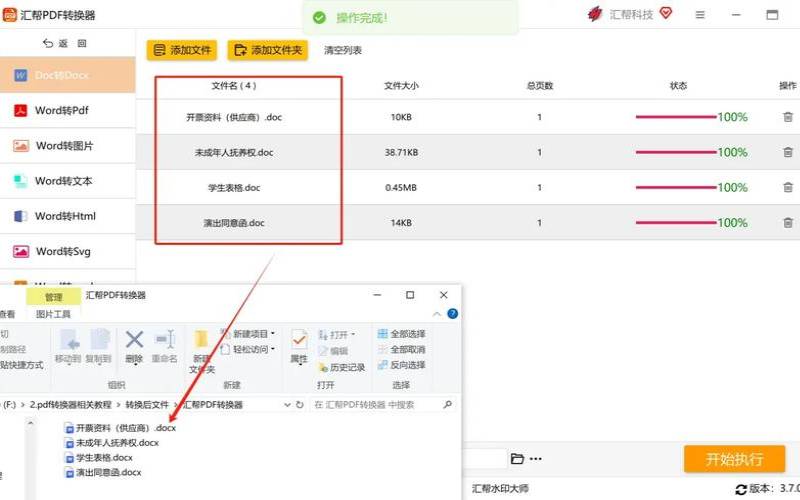The width and height of the screenshot is (800, 500).
Task: Open the hamburger menu in title bar
Action: pos(700,15)
